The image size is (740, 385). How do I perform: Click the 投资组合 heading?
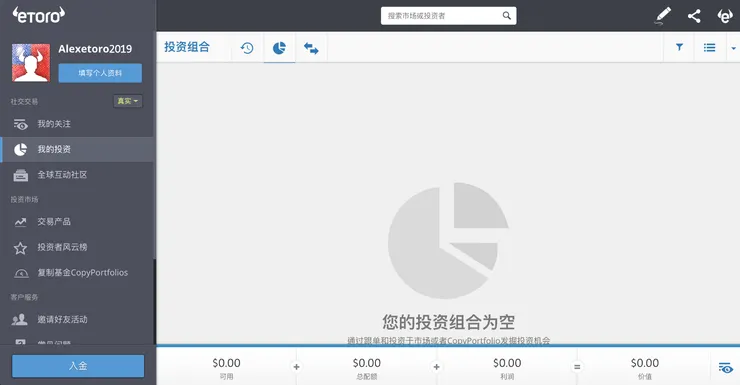click(x=187, y=47)
